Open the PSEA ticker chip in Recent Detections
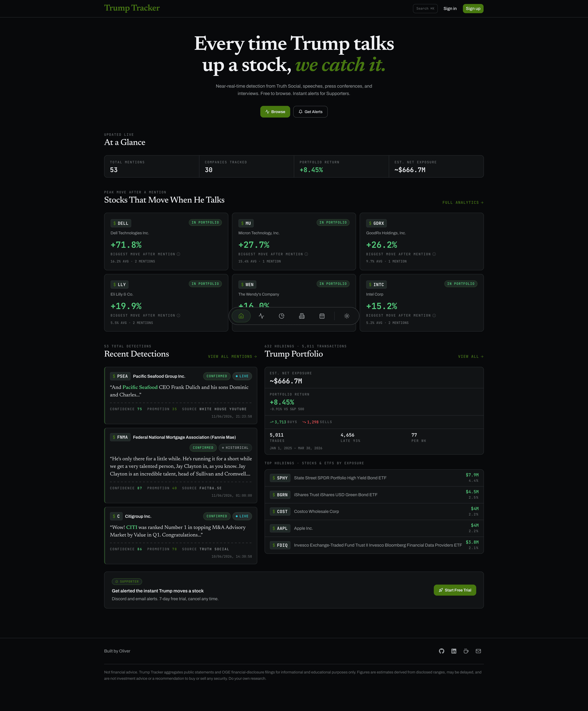This screenshot has width=588, height=711. tap(120, 376)
